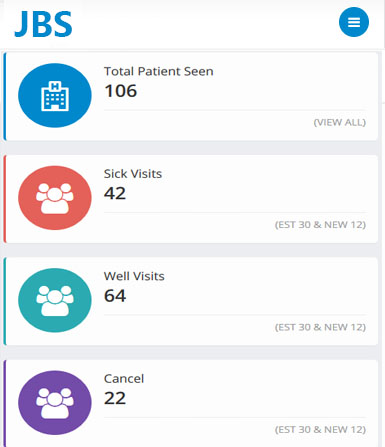This screenshot has width=385, height=447.
Task: Click EST 30 & NEW 12 under Cancel
Action: [x=320, y=429]
